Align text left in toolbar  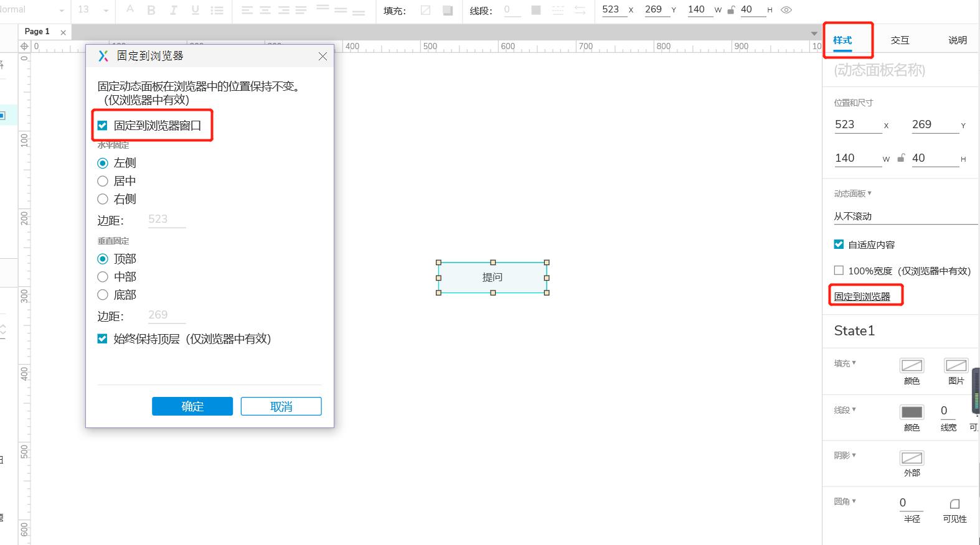(x=247, y=10)
